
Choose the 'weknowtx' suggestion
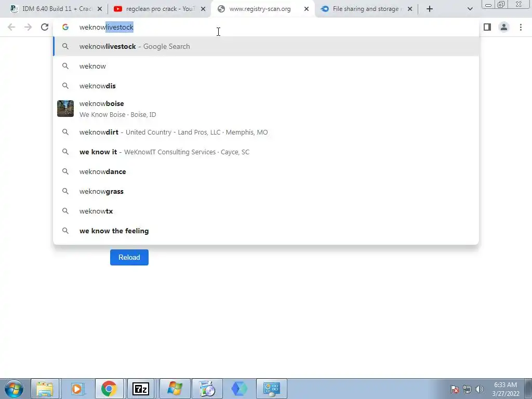click(266, 211)
